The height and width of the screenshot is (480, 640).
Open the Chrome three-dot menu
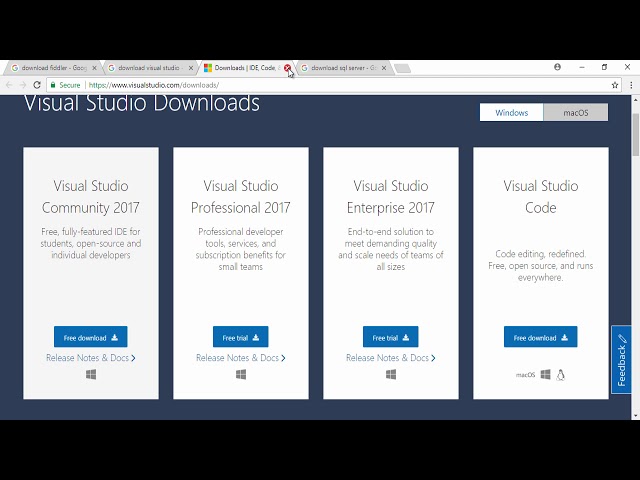631,85
